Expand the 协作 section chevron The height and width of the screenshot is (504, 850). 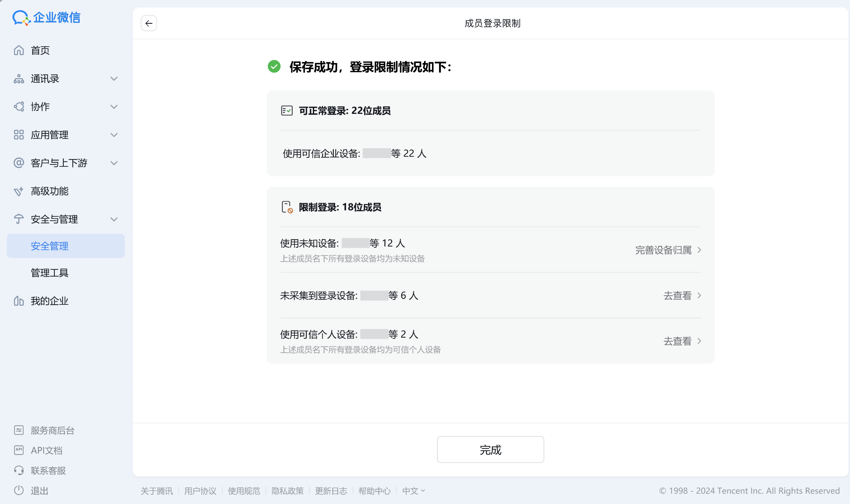click(114, 107)
